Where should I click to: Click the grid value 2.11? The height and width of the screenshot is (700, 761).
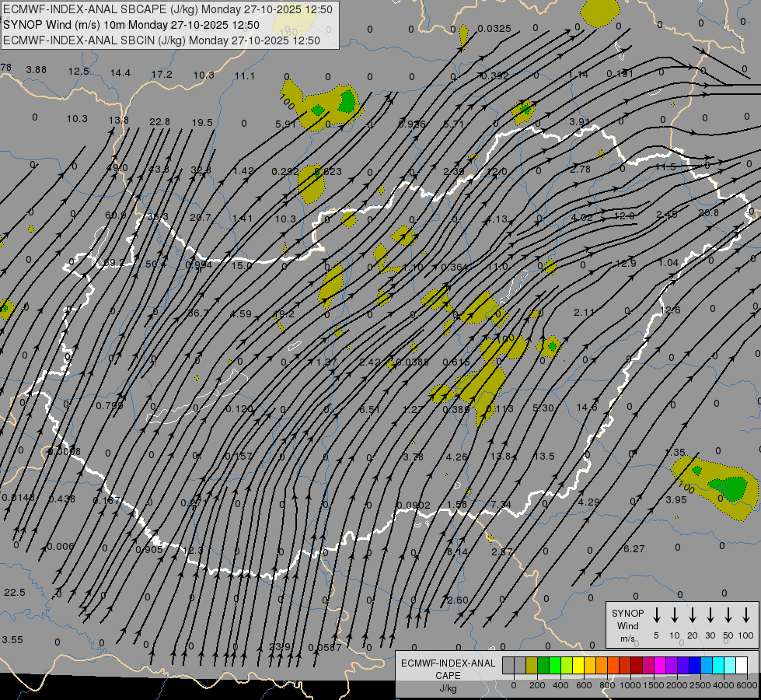(x=584, y=313)
